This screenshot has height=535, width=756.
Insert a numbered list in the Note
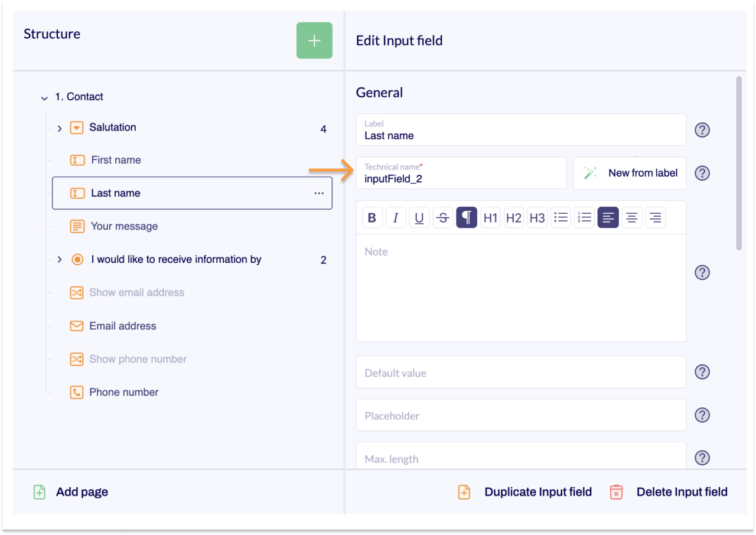pyautogui.click(x=584, y=217)
